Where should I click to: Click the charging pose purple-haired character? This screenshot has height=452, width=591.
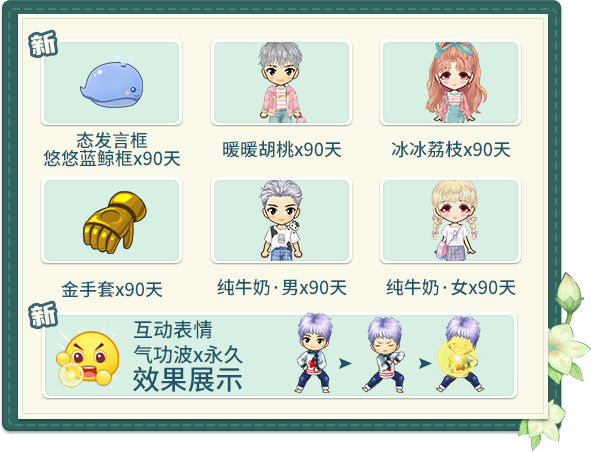(x=384, y=355)
